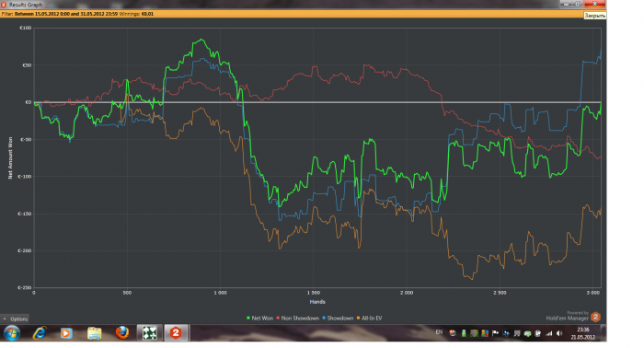Click the volume speaker tray icon
The height and width of the screenshot is (348, 644).
pyautogui.click(x=559, y=333)
